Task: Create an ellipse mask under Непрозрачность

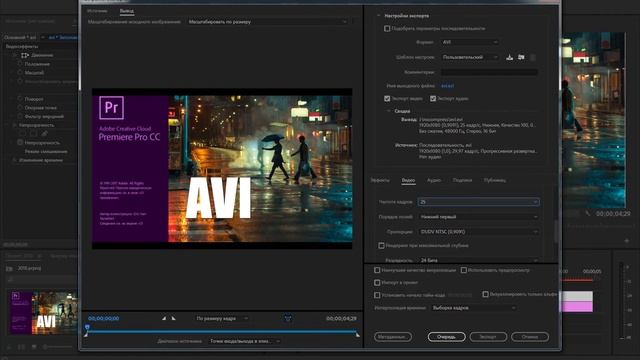Action: (x=23, y=133)
